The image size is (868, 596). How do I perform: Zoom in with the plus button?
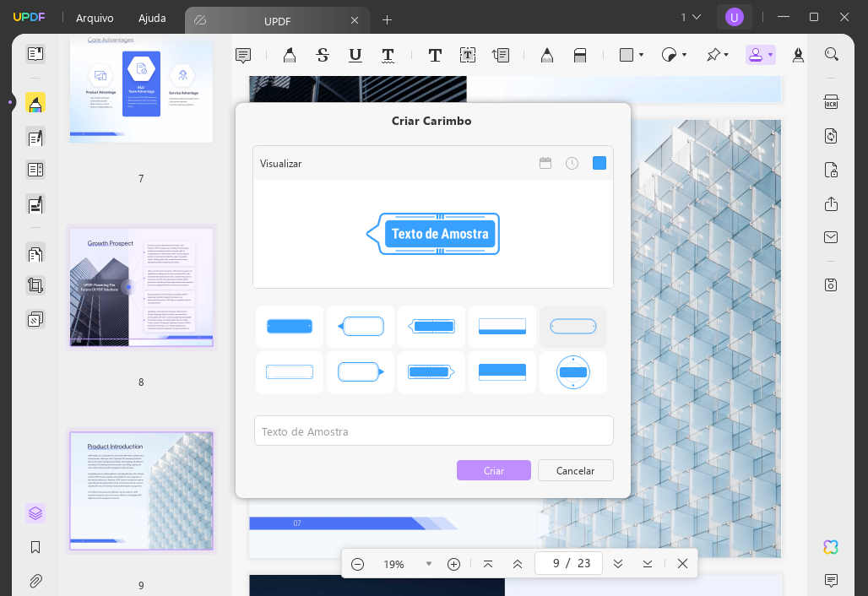click(x=454, y=564)
